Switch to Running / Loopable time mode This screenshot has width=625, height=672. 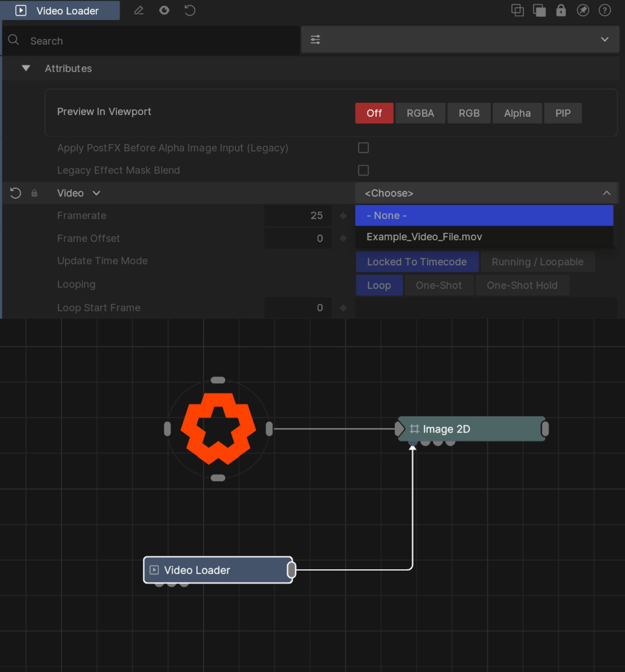pyautogui.click(x=537, y=262)
